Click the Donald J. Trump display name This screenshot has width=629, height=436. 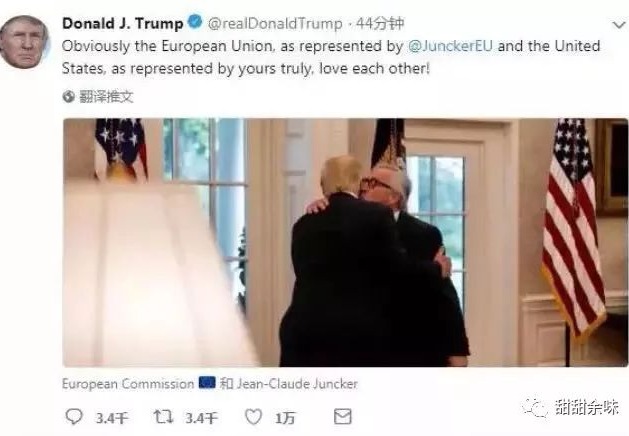(123, 23)
